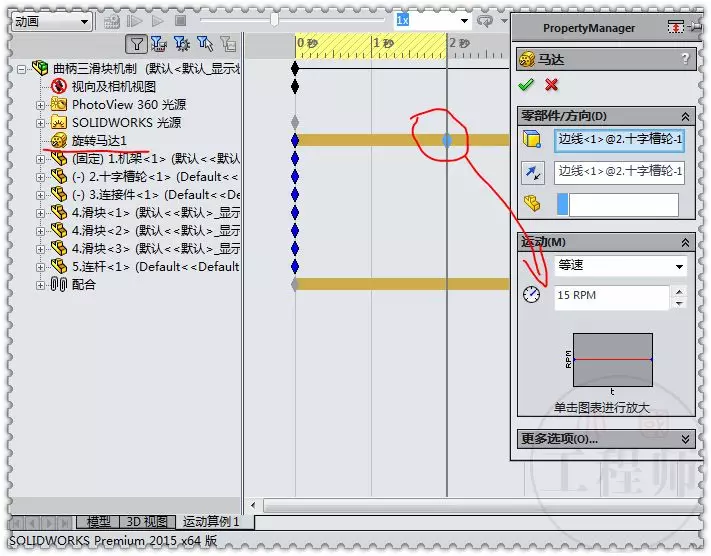Select 旋转马达1 tree item text
This screenshot has height=556, width=711.
click(x=99, y=141)
